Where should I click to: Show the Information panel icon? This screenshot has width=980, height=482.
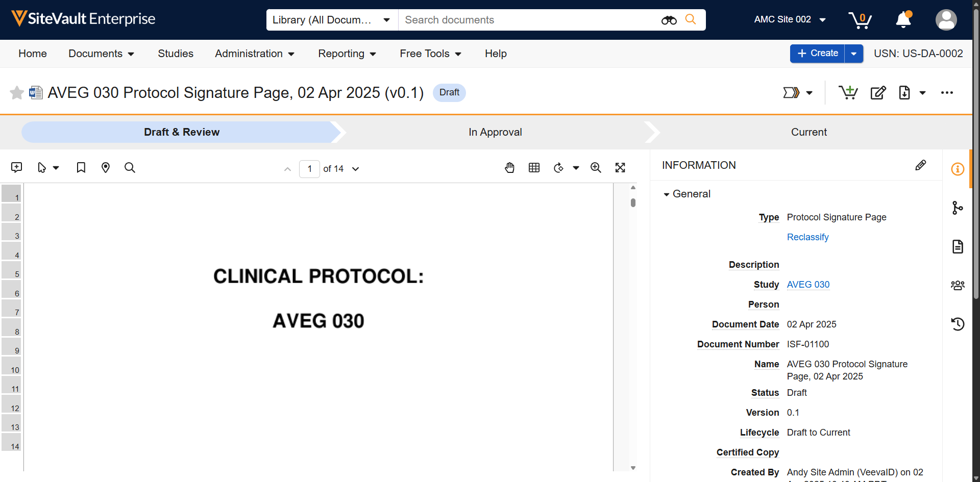click(958, 169)
